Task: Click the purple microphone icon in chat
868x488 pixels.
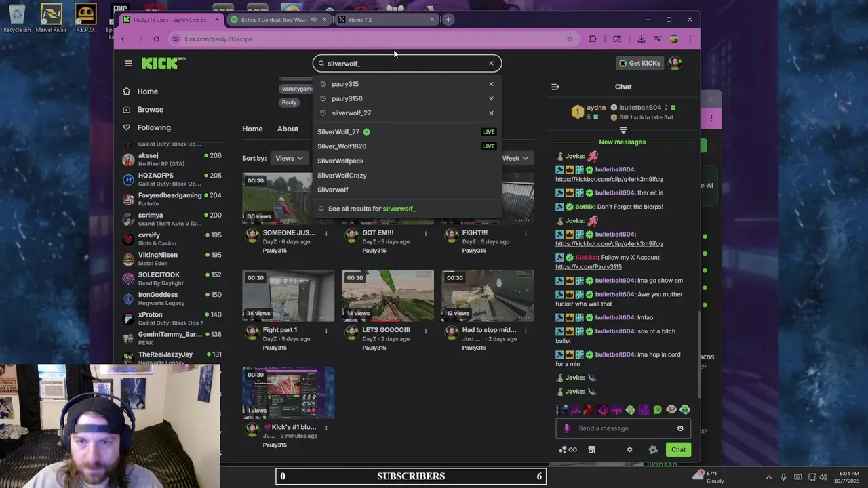Action: point(567,428)
